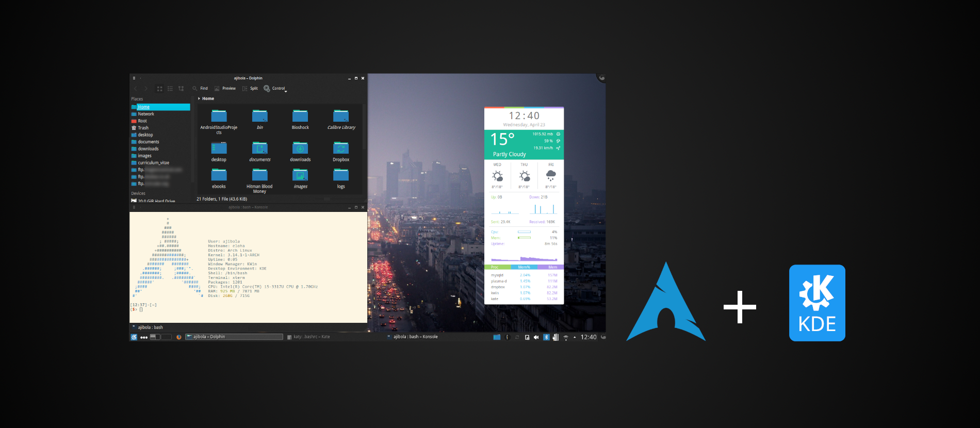Click the volume icon in system tray
The height and width of the screenshot is (428, 980).
pyautogui.click(x=536, y=337)
